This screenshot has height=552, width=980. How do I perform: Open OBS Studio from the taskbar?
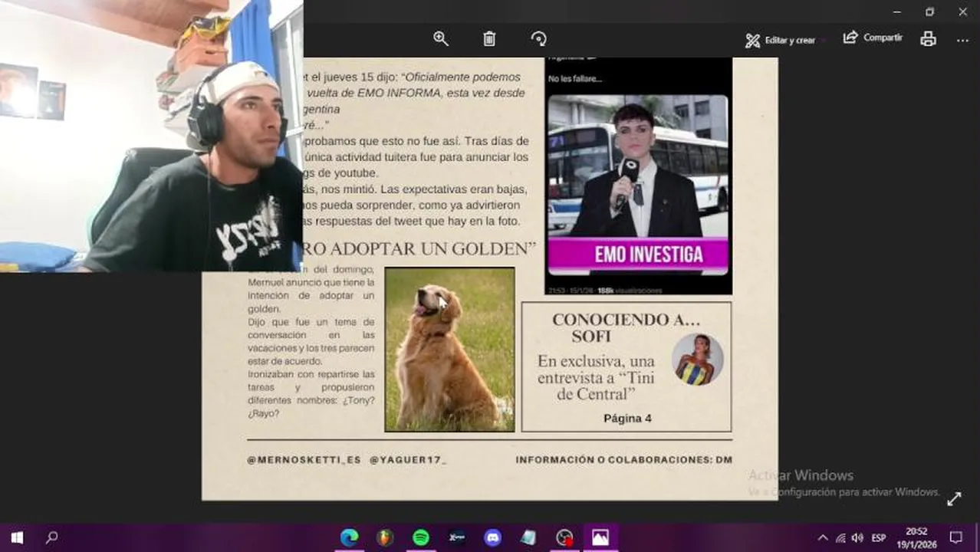(x=564, y=537)
